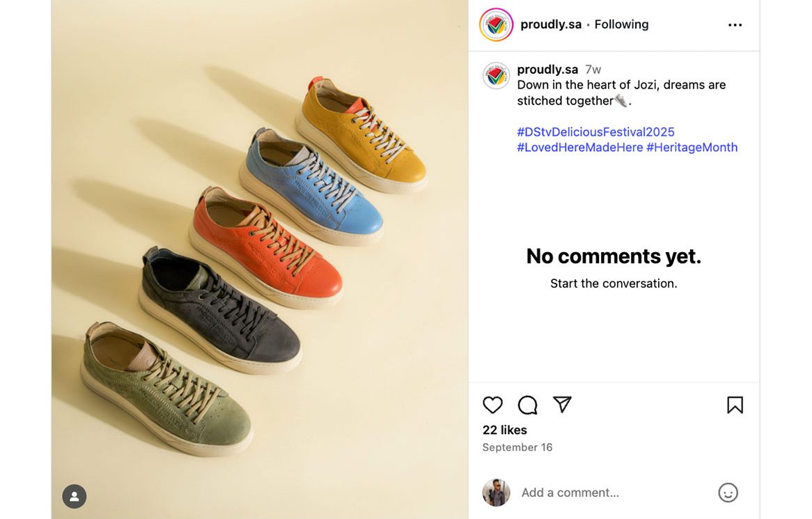Open proudly.sa profile picture in header
The width and height of the screenshot is (812, 519).
point(496,25)
